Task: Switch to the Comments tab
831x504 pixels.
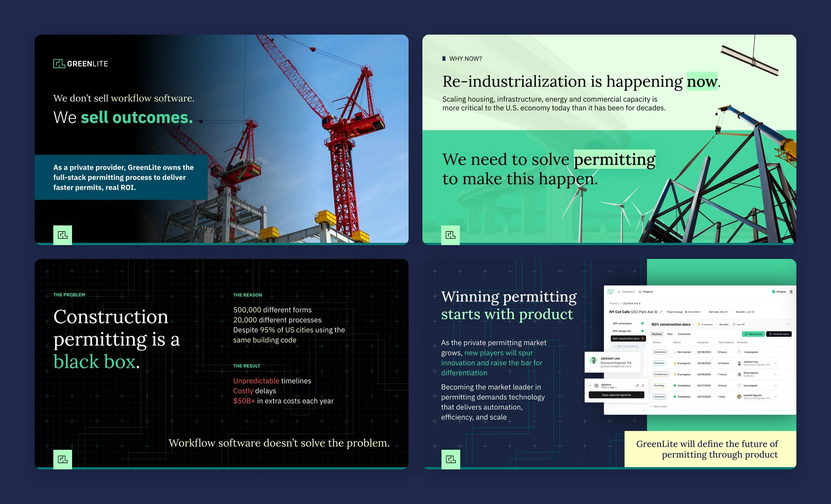Action: pyautogui.click(x=684, y=334)
